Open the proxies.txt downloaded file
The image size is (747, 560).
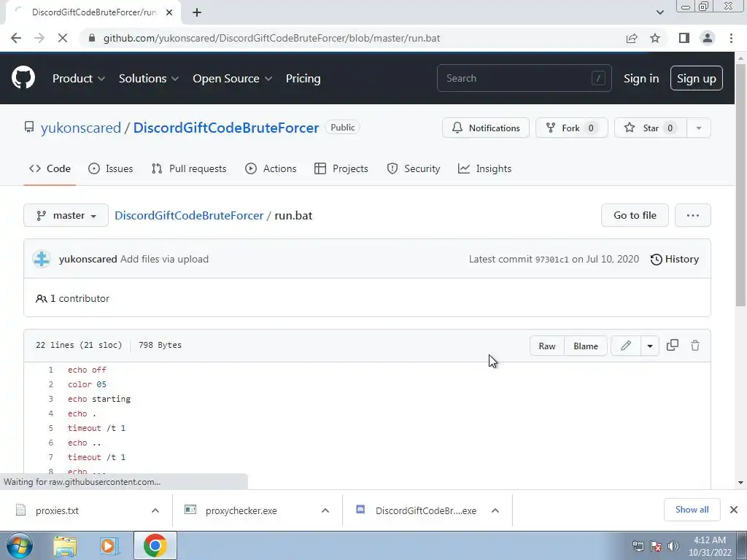tap(57, 510)
